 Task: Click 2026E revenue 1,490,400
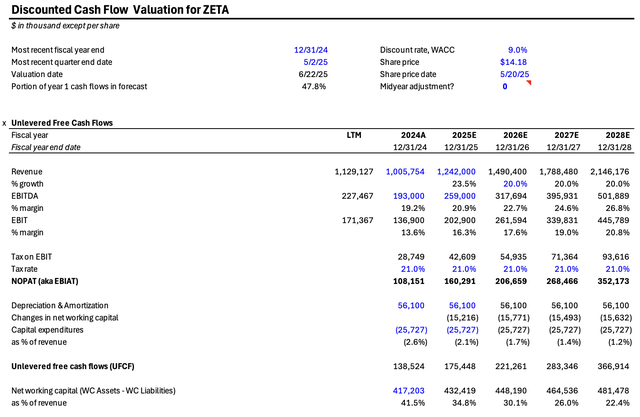507,172
